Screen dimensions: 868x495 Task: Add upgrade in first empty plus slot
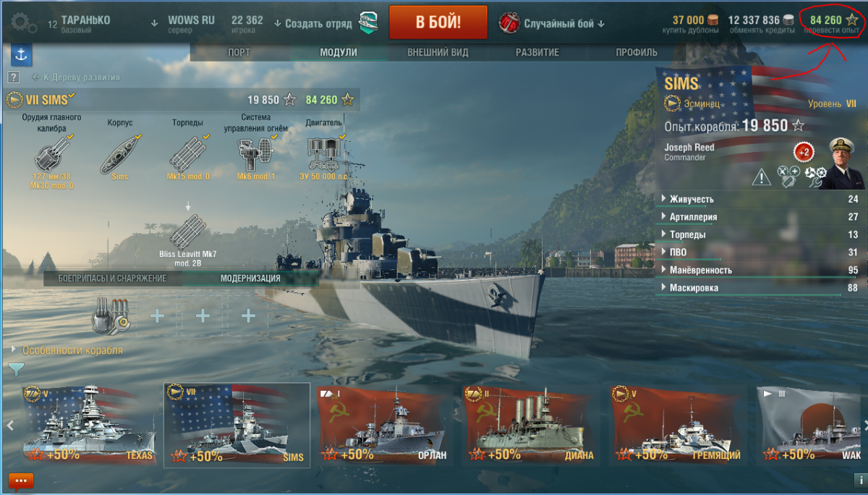coord(157,316)
